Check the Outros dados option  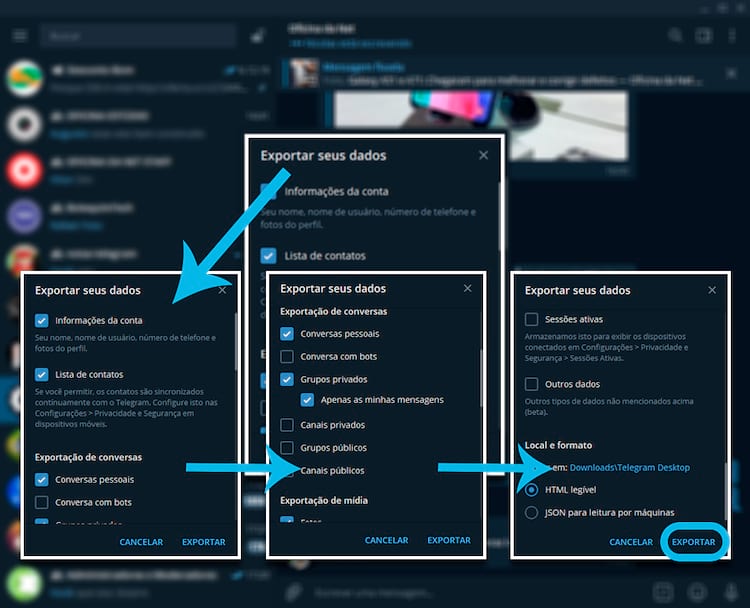pos(532,384)
